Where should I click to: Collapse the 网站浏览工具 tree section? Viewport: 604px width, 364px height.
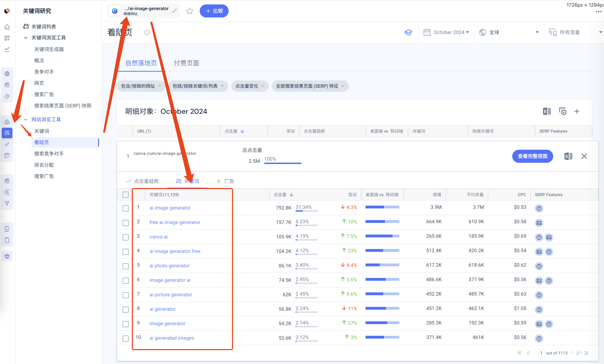[26, 120]
